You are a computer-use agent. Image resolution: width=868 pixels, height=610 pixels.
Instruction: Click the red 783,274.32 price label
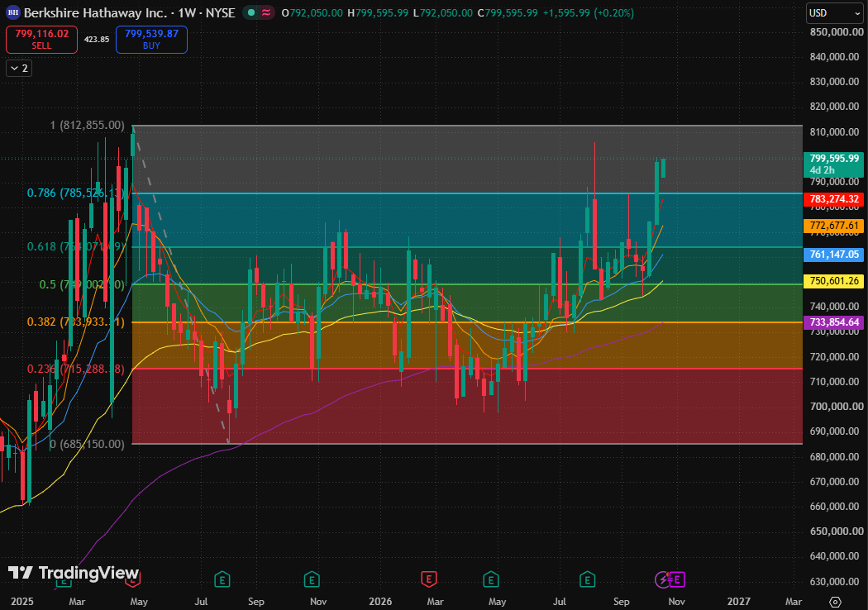click(833, 199)
